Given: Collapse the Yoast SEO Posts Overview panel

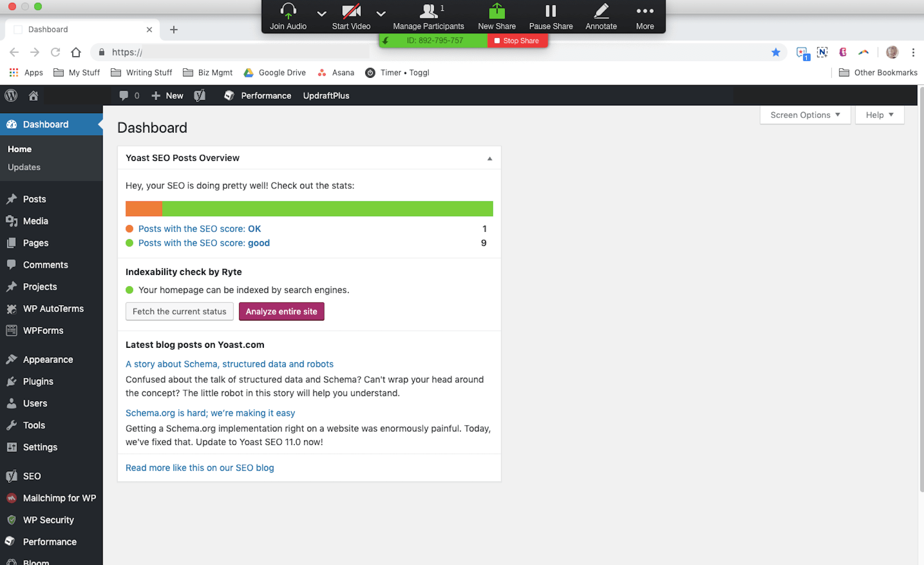Looking at the screenshot, I should tap(489, 158).
